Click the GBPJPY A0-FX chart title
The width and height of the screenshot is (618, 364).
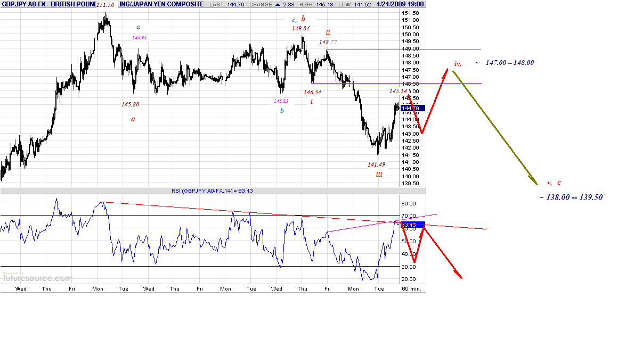[102, 4]
